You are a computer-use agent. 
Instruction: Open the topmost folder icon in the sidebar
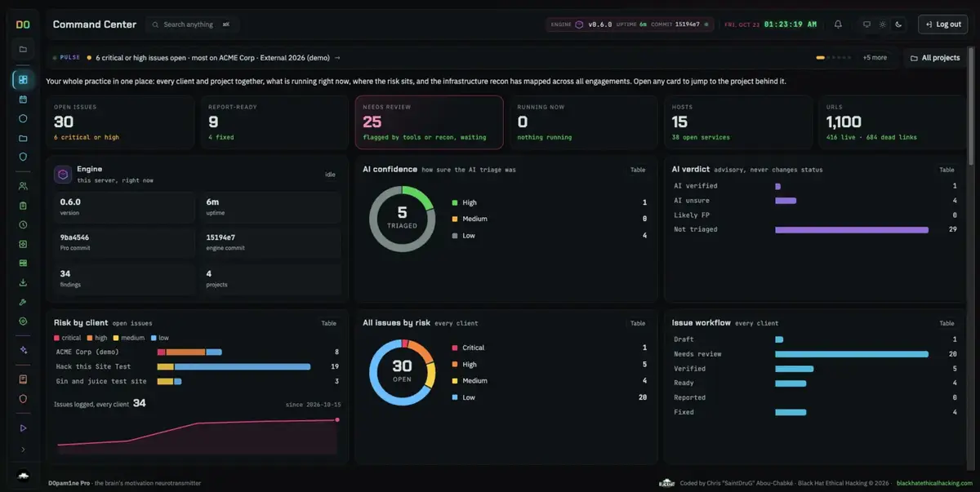(x=23, y=50)
